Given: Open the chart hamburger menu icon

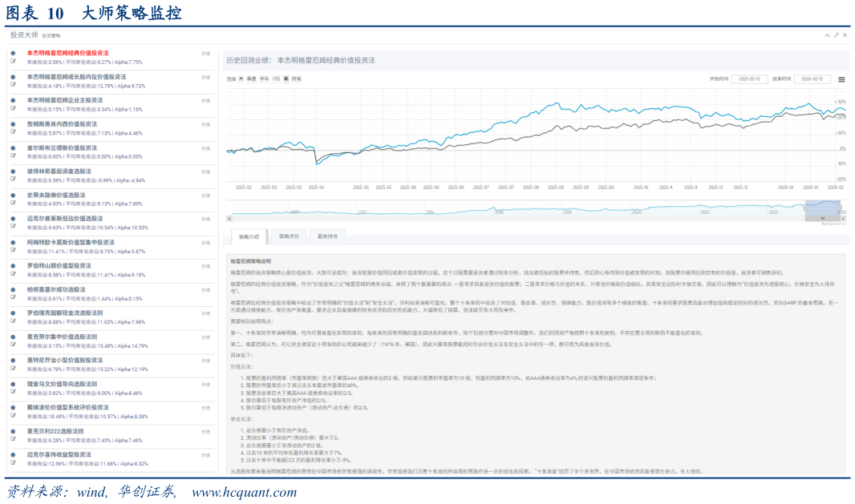Looking at the screenshot, I should [x=841, y=79].
